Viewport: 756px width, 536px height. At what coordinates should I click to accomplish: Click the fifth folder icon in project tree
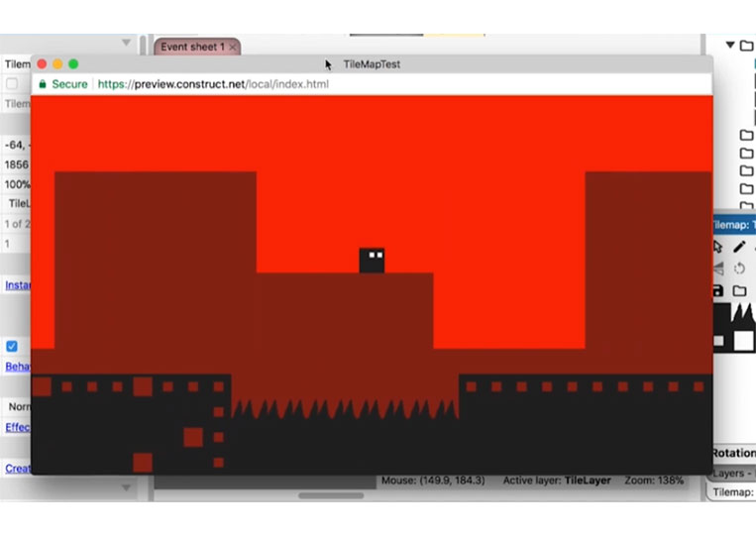pyautogui.click(x=746, y=188)
